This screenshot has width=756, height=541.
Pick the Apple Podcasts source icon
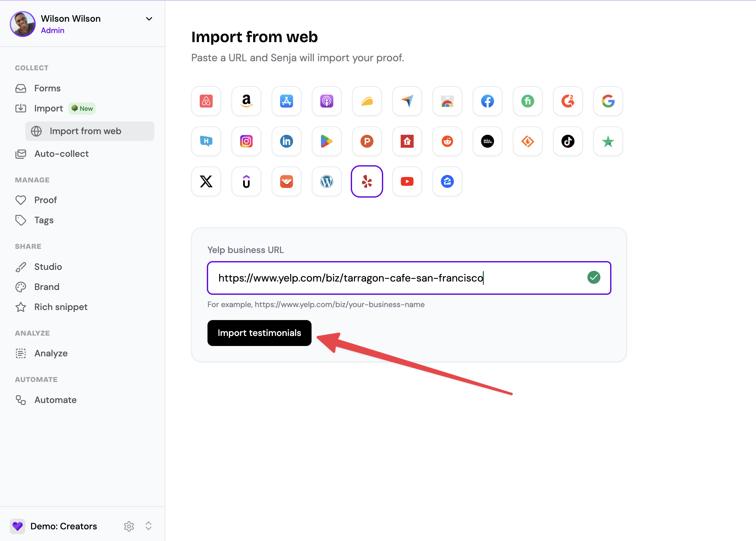coord(327,101)
